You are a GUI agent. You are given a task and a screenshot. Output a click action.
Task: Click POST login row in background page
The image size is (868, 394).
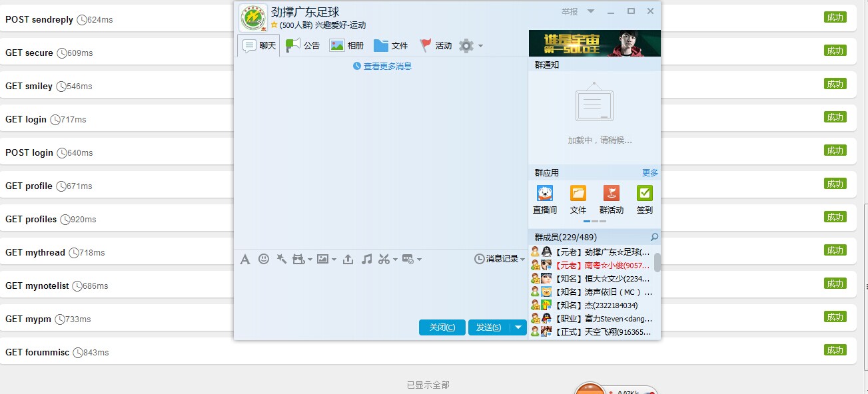428,152
